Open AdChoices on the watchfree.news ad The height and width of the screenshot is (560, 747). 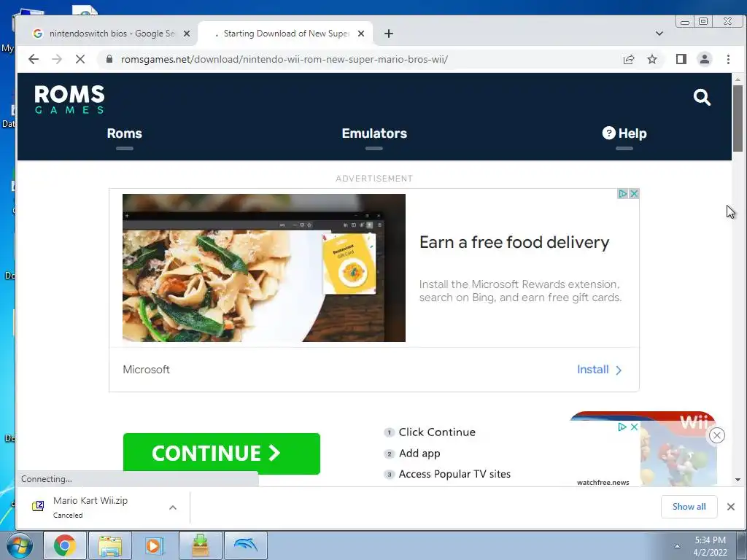(x=622, y=427)
